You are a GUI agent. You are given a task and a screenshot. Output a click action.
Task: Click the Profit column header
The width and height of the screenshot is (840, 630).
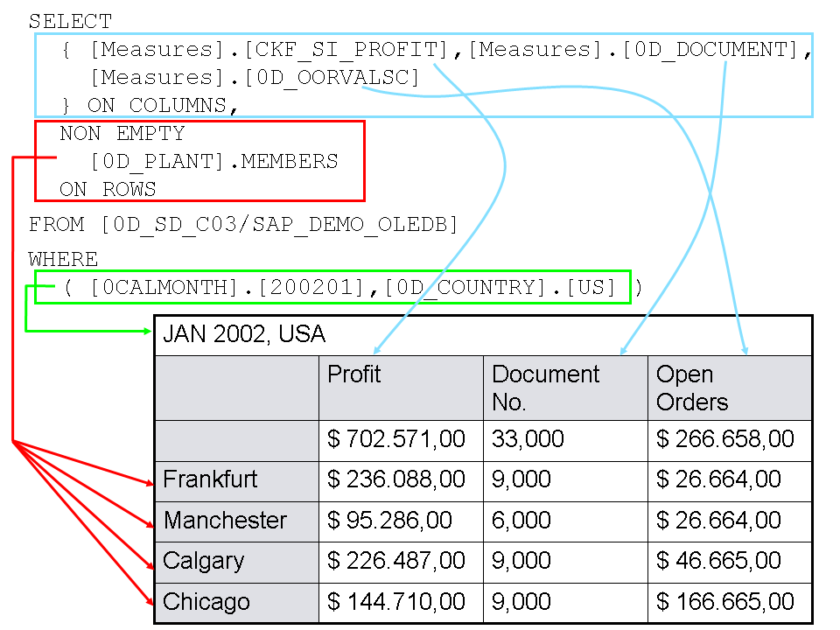coord(354,374)
